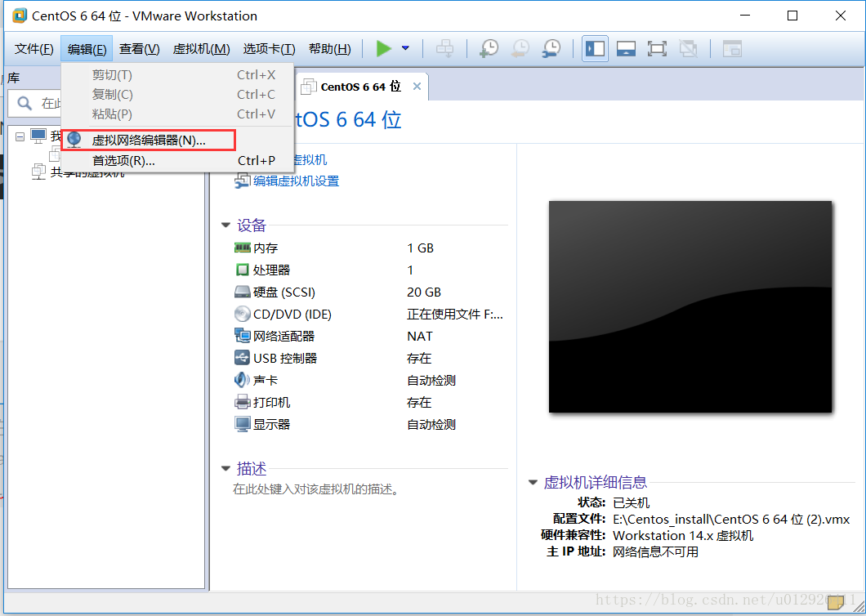Click the 已关机 status text

point(632,502)
